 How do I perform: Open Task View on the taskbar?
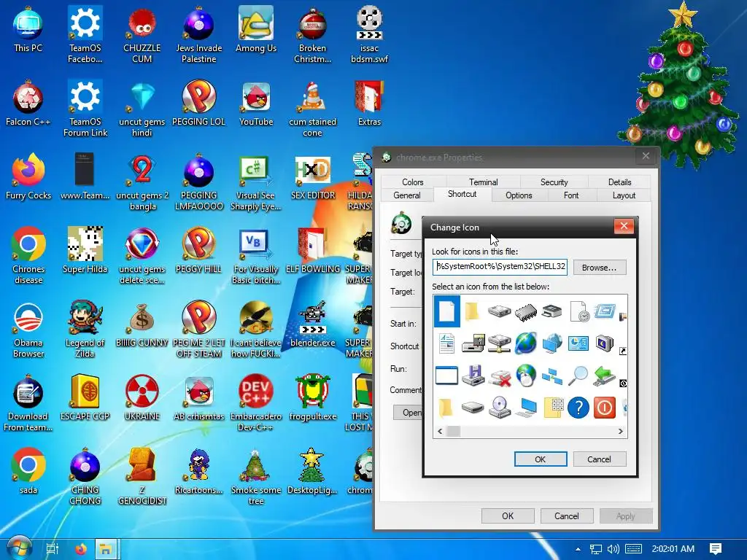coord(52,549)
